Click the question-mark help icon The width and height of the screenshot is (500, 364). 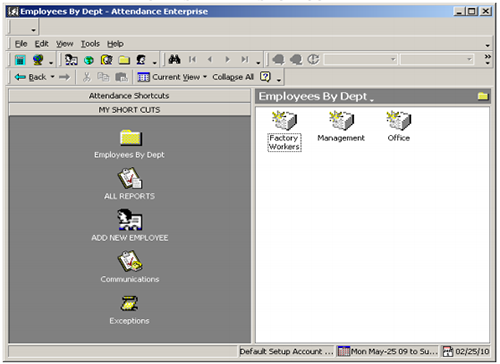pos(265,77)
